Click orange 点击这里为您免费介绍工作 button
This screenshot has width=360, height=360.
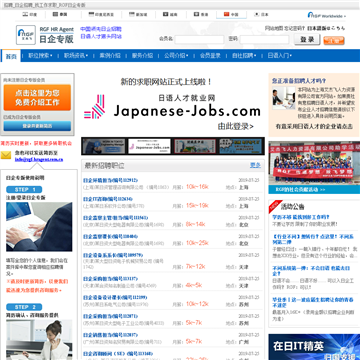(x=37, y=97)
